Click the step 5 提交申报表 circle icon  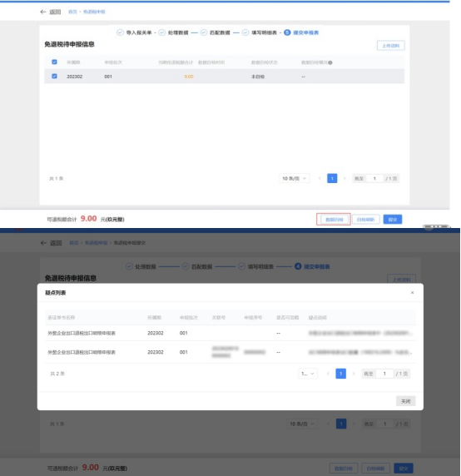[287, 32]
